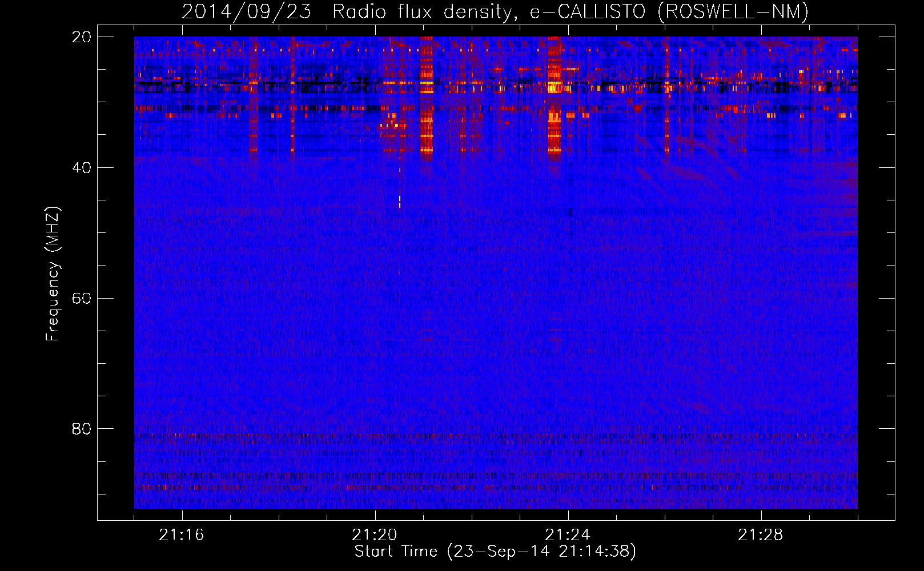924x571 pixels.
Task: Click the '80' frequency tick label
Action: coord(81,429)
